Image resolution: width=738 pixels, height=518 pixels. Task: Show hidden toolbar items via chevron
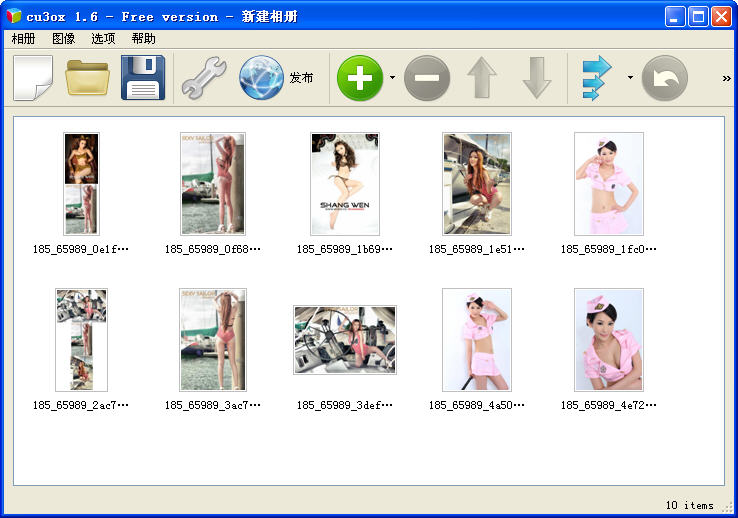[726, 78]
